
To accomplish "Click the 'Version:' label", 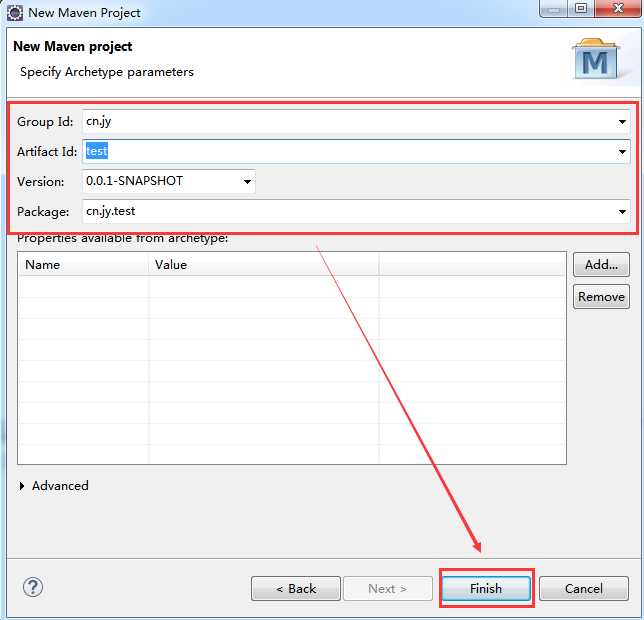I will point(41,181).
